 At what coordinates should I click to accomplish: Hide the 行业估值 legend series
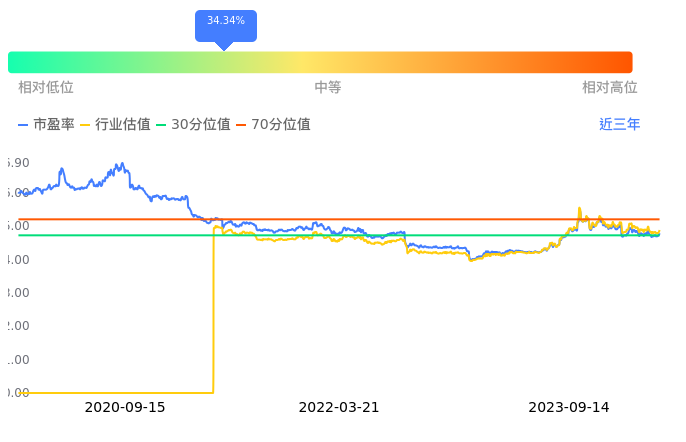(115, 125)
